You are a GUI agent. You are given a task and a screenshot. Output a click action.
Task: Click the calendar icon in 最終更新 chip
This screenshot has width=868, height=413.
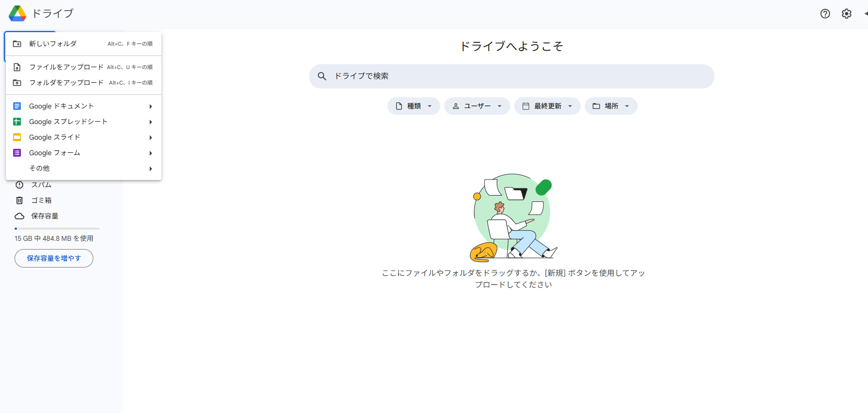tap(526, 106)
